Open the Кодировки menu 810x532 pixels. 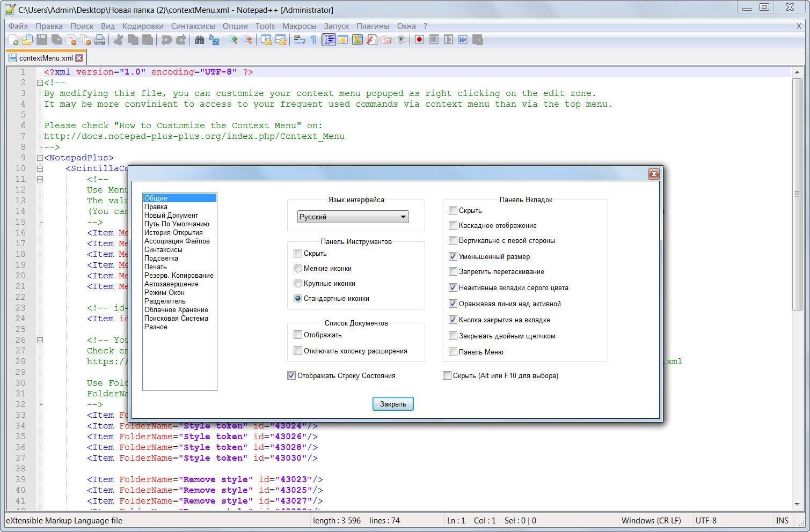tap(143, 26)
